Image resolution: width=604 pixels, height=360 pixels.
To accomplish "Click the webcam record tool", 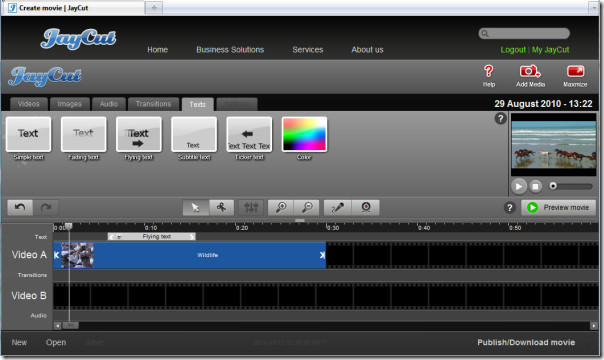I will coord(366,208).
